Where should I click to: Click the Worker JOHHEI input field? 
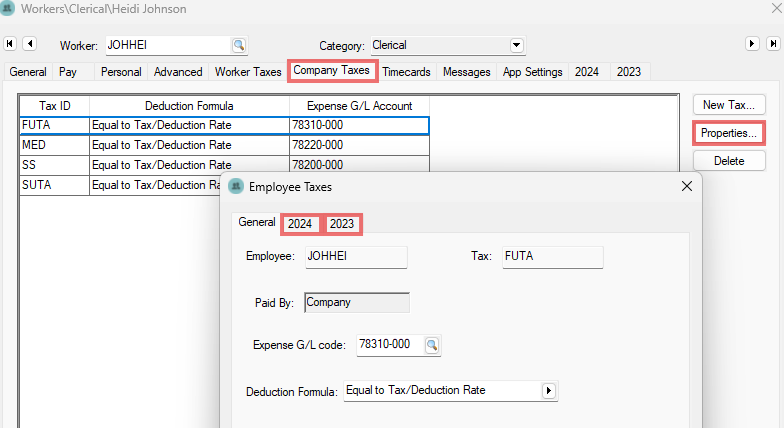168,46
